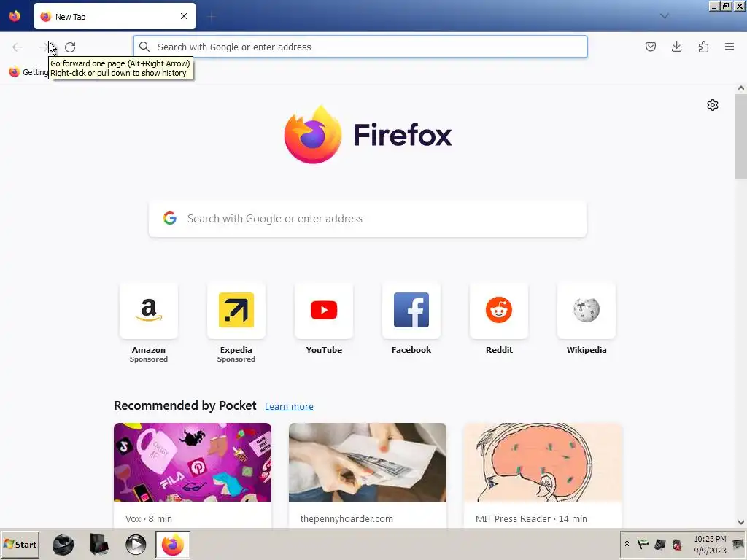
Task: Click the red shield tray icon
Action: [x=676, y=544]
